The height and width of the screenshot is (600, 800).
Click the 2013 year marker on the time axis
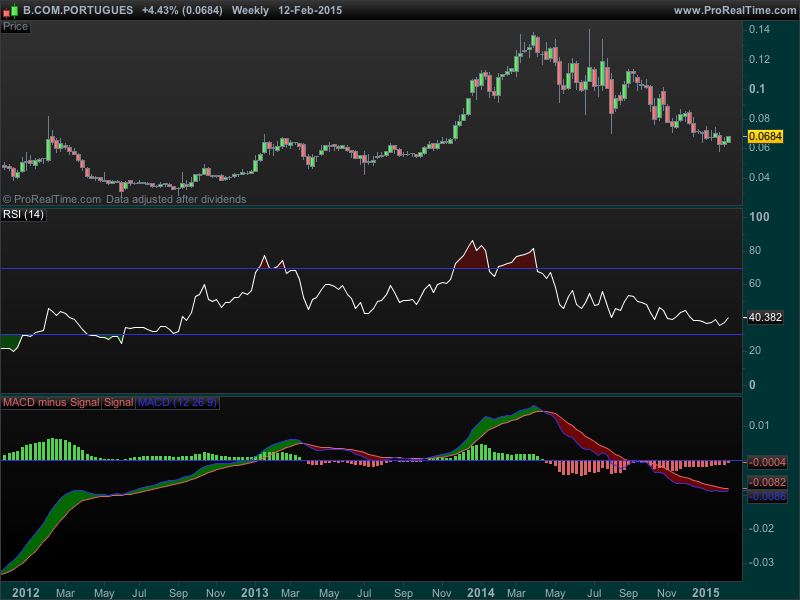click(256, 591)
